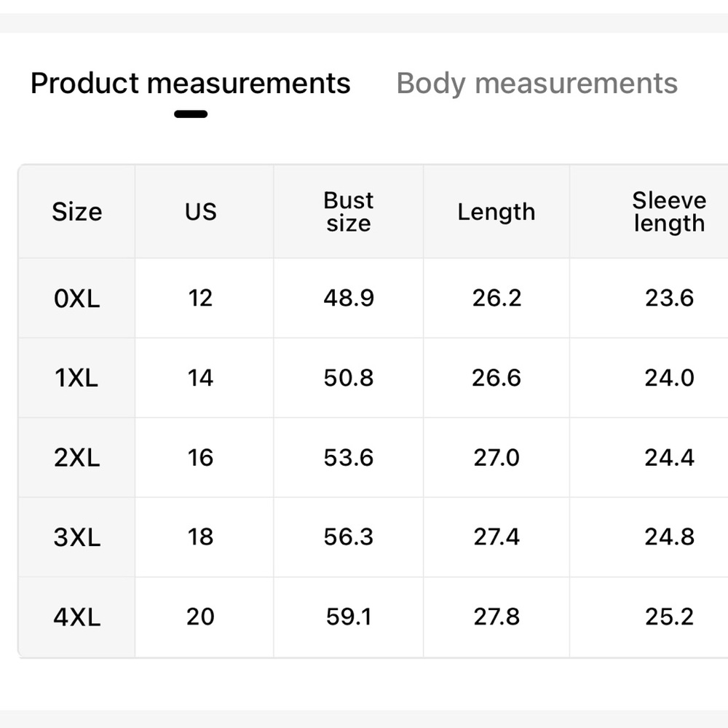Image resolution: width=728 pixels, height=728 pixels.
Task: Click the 26.2 length cell
Action: click(x=496, y=298)
